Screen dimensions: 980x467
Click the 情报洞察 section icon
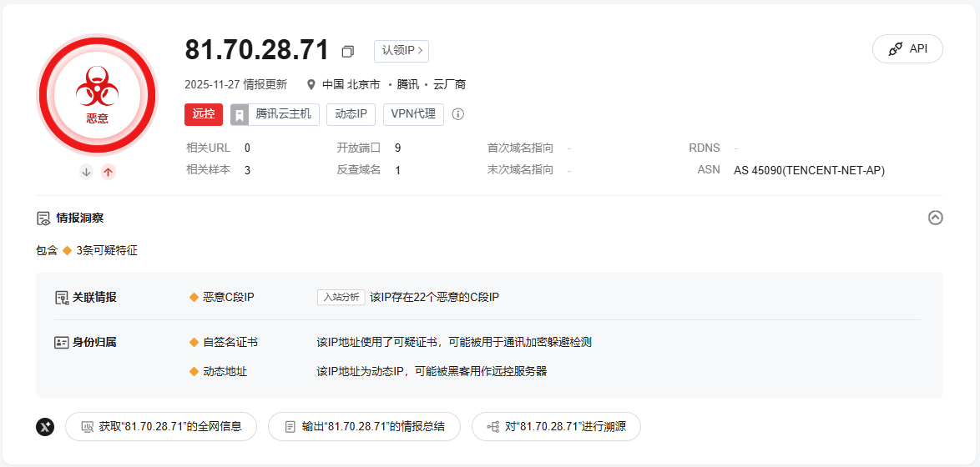[x=43, y=218]
